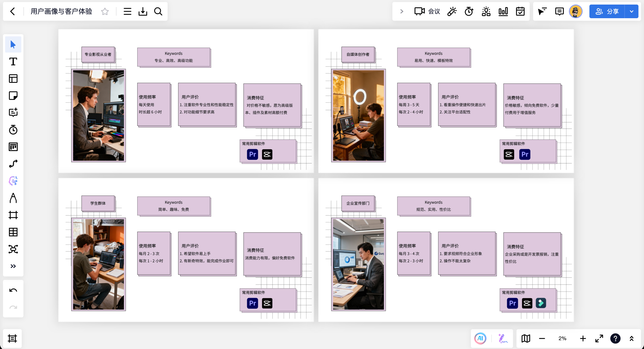Viewport: 644px width, 349px height.
Task: Click the download export icon
Action: (x=143, y=11)
